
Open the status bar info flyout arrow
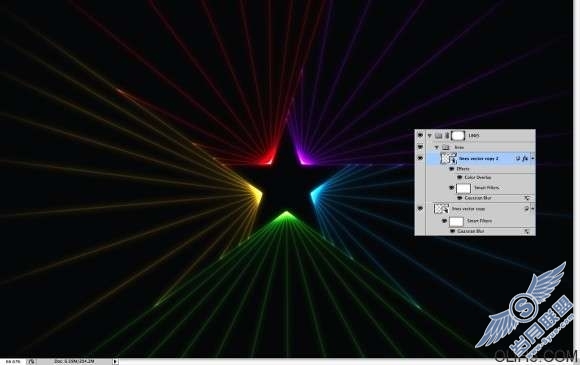click(115, 361)
